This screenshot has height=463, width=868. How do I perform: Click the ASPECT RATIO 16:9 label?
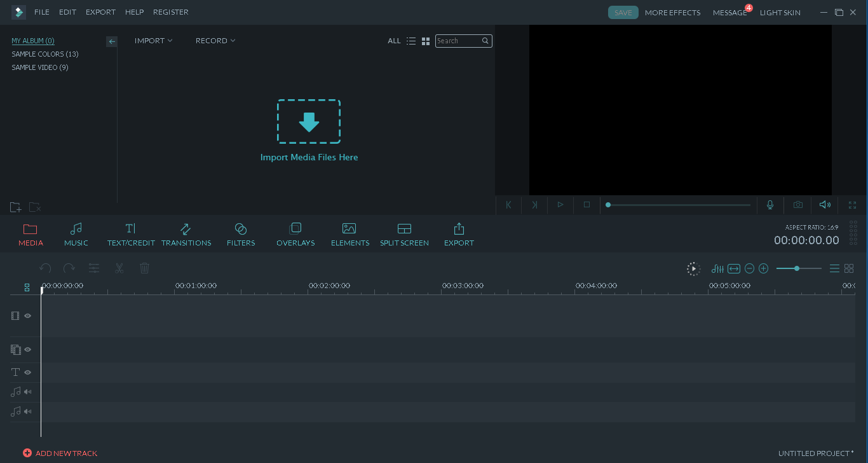(812, 228)
